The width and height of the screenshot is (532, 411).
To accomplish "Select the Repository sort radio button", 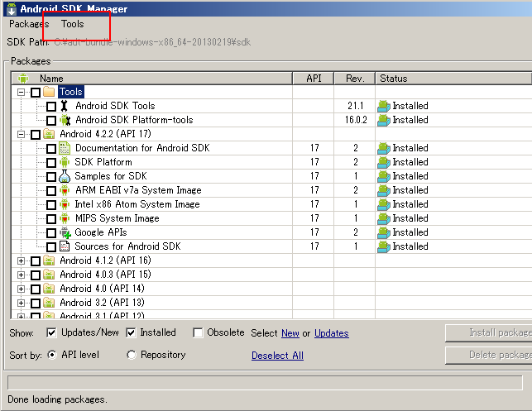I will (132, 355).
